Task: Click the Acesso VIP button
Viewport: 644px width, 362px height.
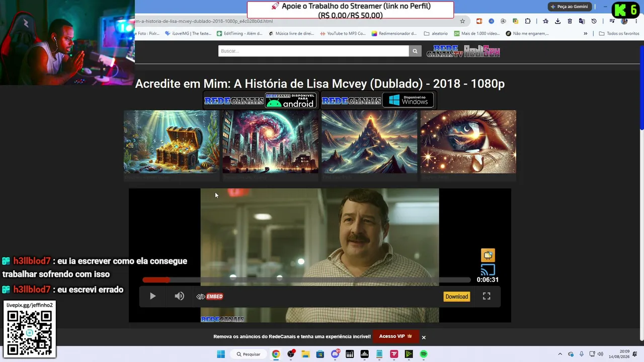Action: [395, 336]
